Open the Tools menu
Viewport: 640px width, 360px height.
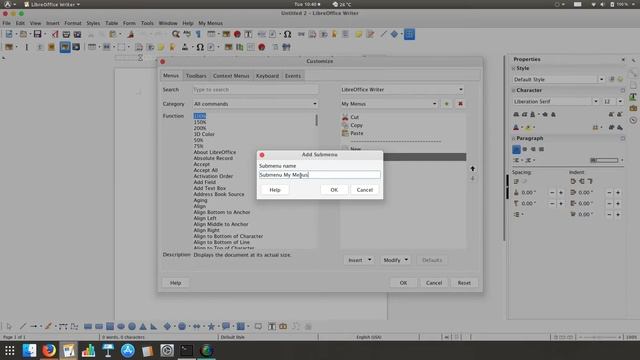tap(147, 23)
